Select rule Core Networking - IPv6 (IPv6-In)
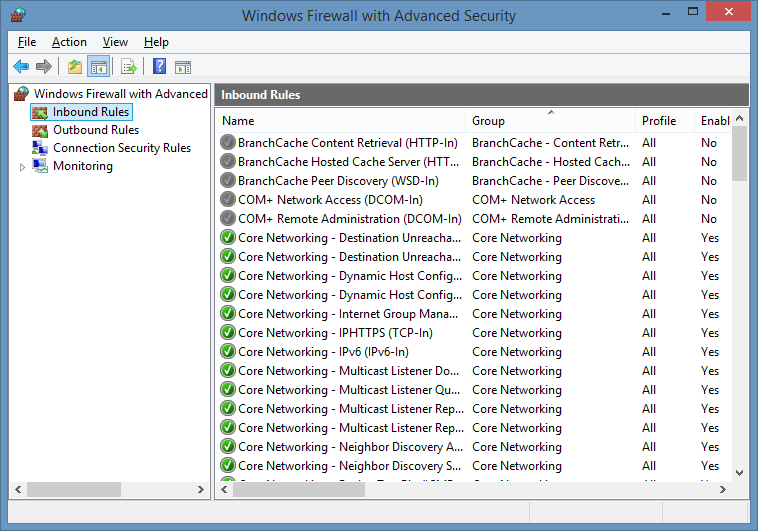 coord(323,352)
